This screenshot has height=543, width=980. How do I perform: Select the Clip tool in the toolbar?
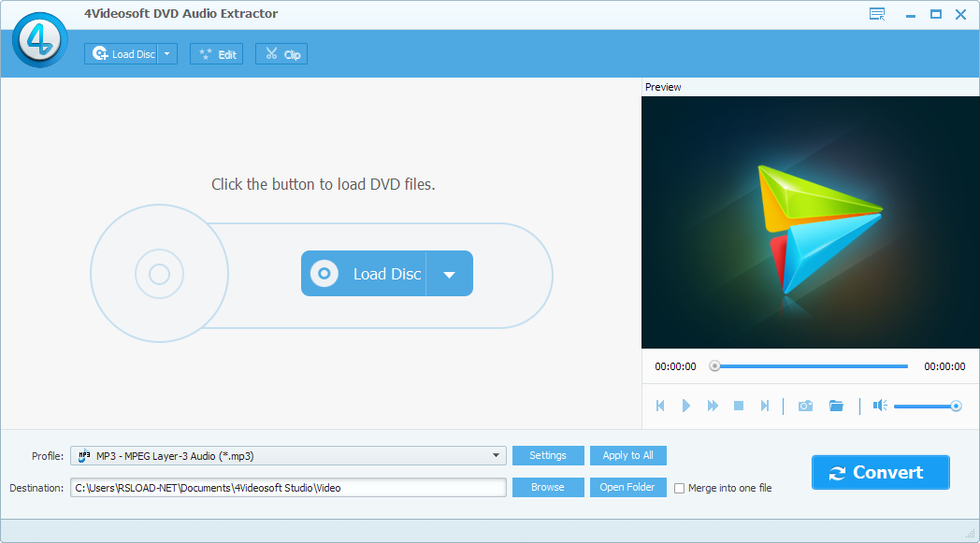[281, 53]
